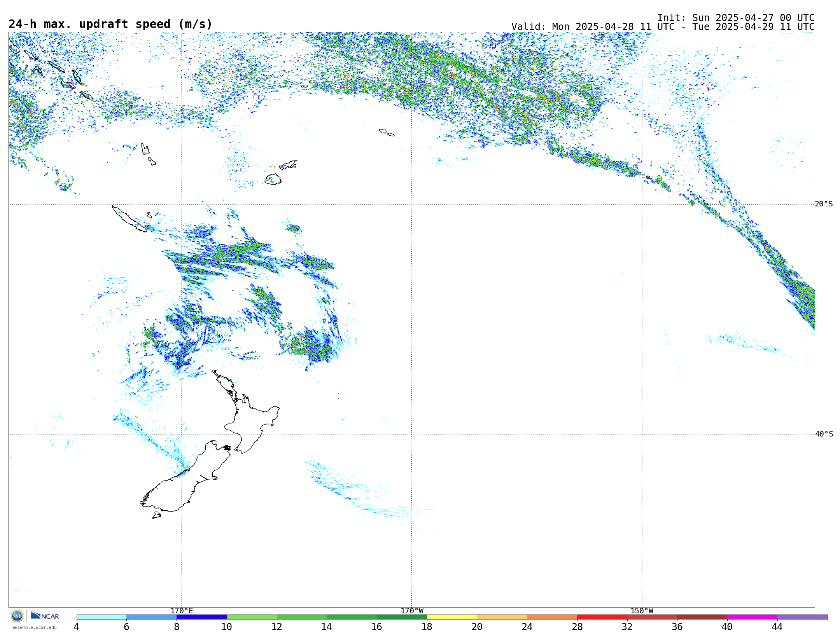
Task: Click the NCAR logo
Action: click(45, 616)
